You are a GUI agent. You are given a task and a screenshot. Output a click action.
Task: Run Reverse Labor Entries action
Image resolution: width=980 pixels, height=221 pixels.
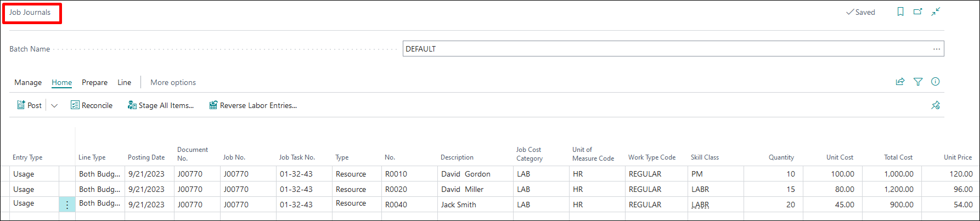(x=253, y=105)
